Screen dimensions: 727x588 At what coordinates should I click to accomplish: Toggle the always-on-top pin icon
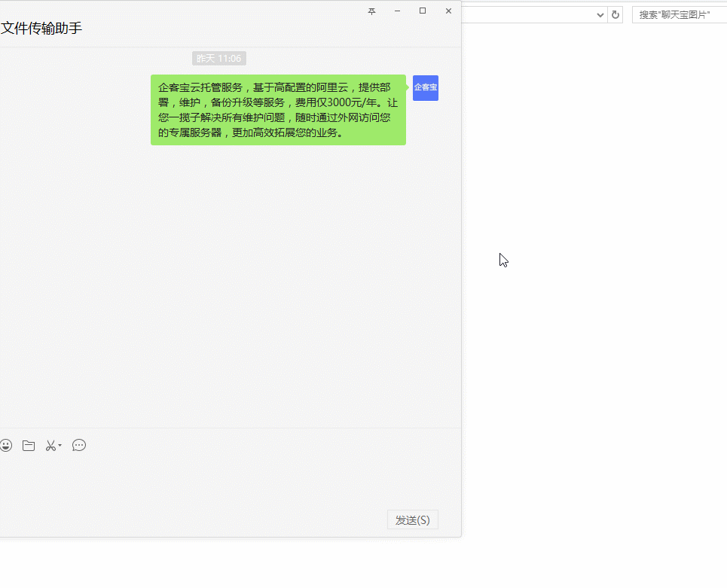pos(371,11)
